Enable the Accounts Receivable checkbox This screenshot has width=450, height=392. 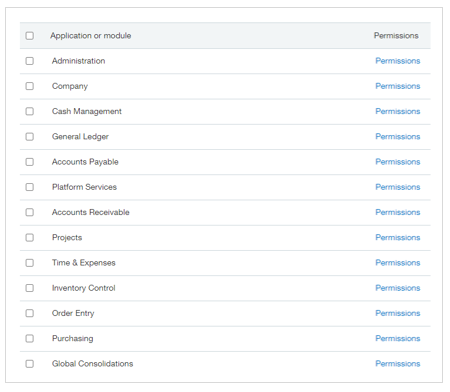pyautogui.click(x=30, y=212)
